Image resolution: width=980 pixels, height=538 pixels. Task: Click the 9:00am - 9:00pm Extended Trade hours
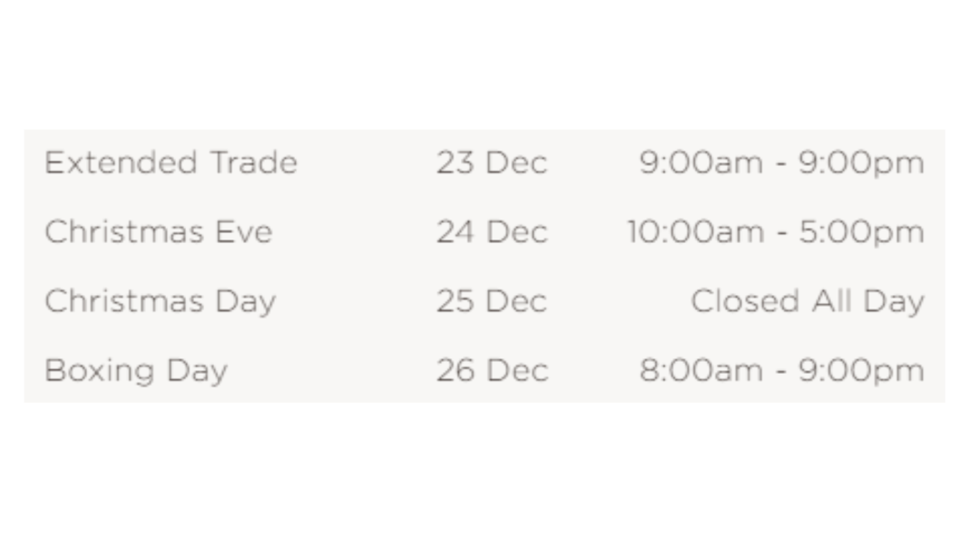pyautogui.click(x=782, y=163)
